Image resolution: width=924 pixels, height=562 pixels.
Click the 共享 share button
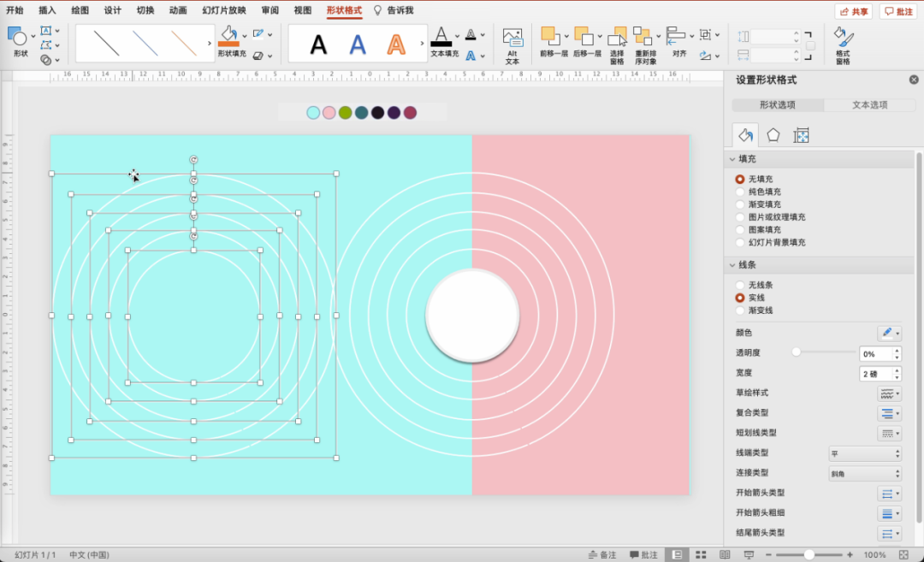854,11
